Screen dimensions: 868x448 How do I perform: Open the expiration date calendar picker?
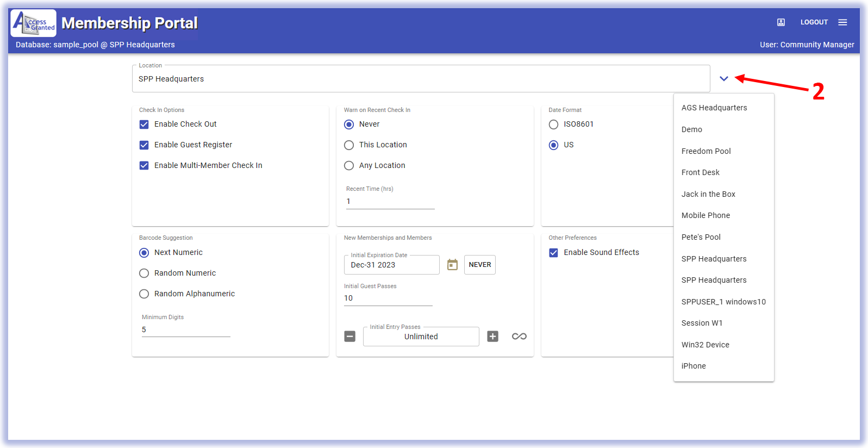pyautogui.click(x=452, y=265)
